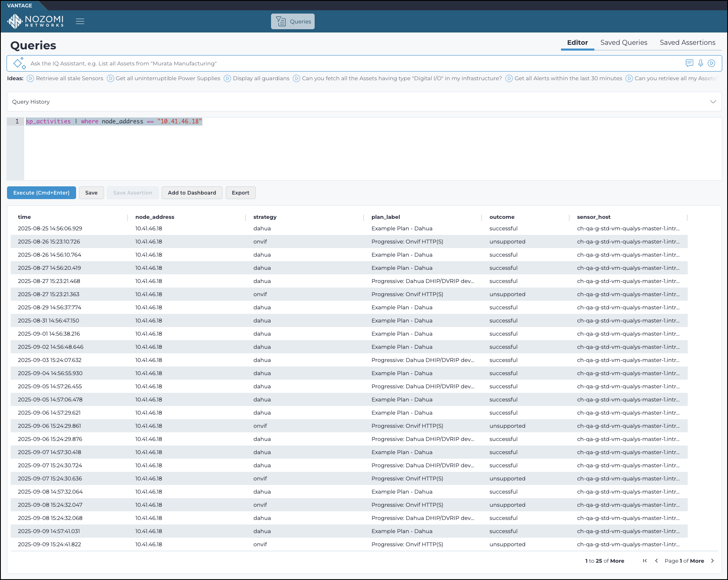Sort by the outcome column header
The width and height of the screenshot is (728, 580).
click(x=502, y=217)
